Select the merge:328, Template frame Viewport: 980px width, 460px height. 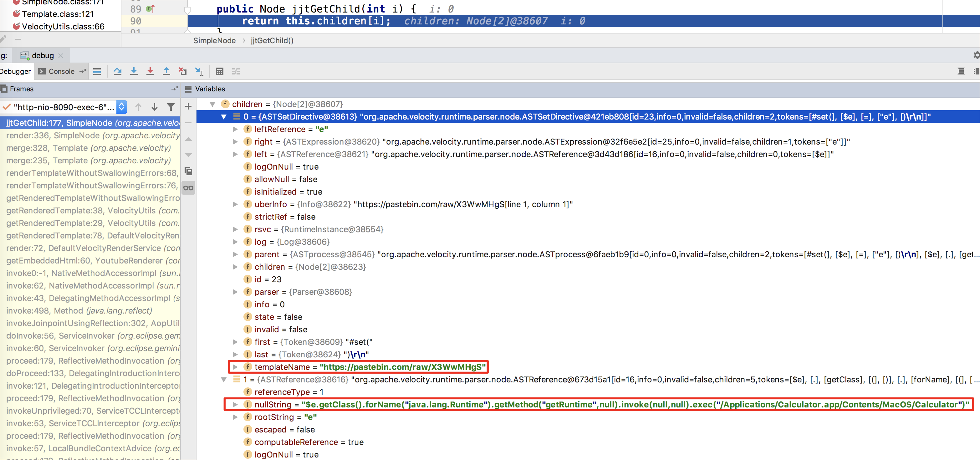click(x=90, y=148)
